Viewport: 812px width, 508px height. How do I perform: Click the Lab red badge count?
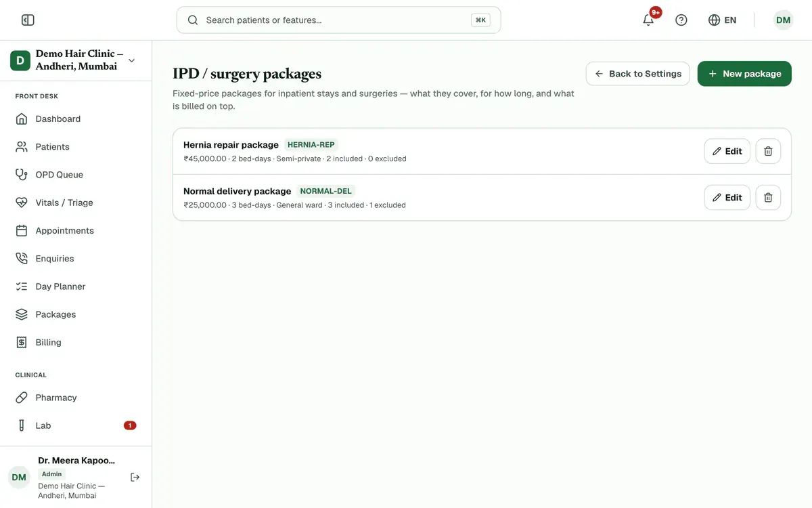pyautogui.click(x=130, y=425)
